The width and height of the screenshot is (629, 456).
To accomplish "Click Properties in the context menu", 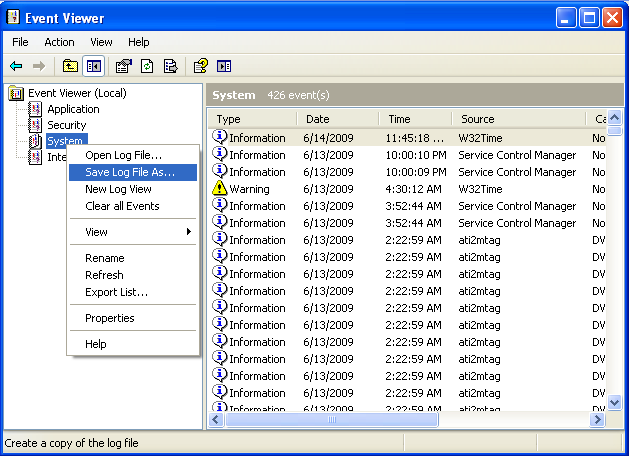I will pyautogui.click(x=109, y=318).
